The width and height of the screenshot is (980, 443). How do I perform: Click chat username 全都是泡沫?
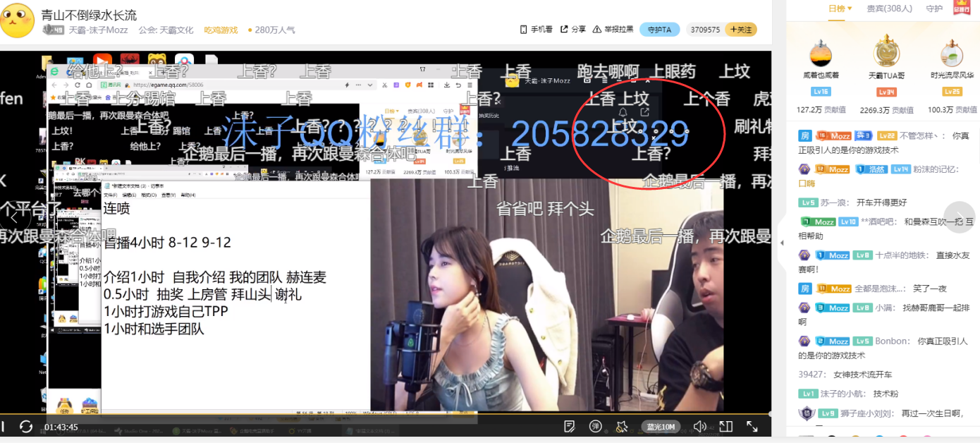[x=878, y=289]
